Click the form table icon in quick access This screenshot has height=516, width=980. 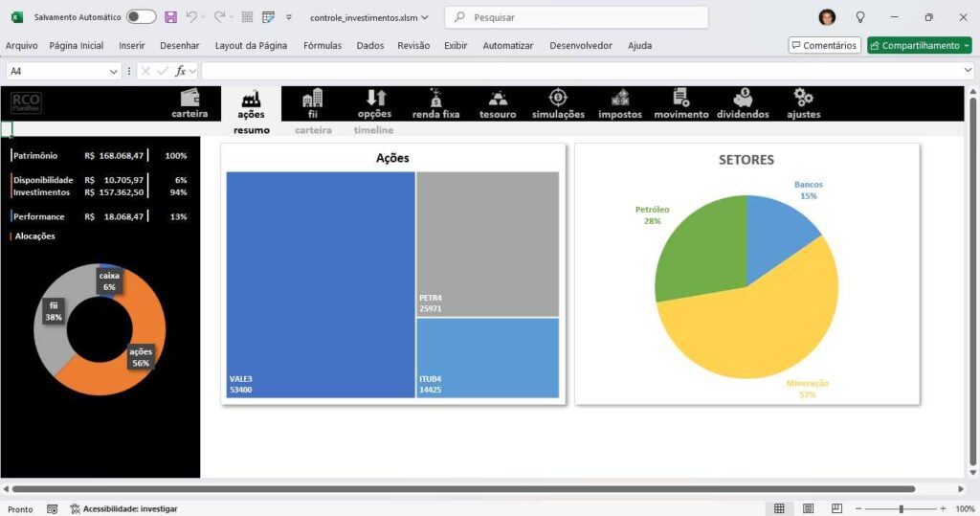point(268,17)
